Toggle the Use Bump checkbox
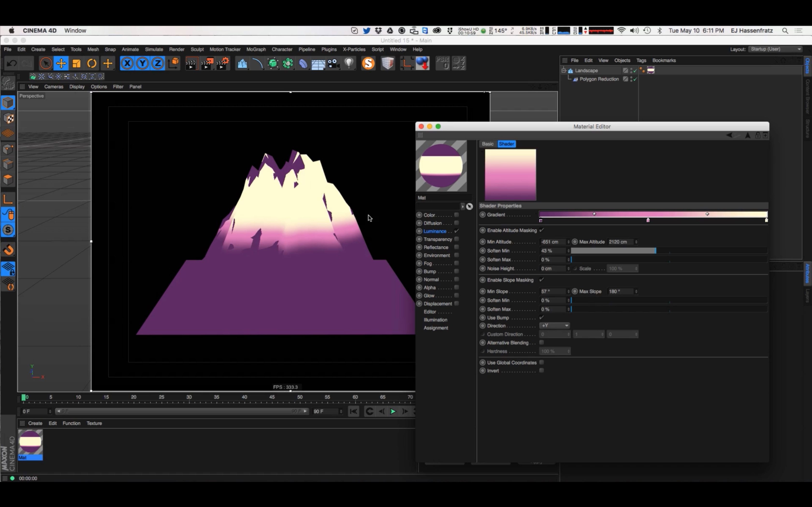This screenshot has width=812, height=507. pyautogui.click(x=542, y=317)
